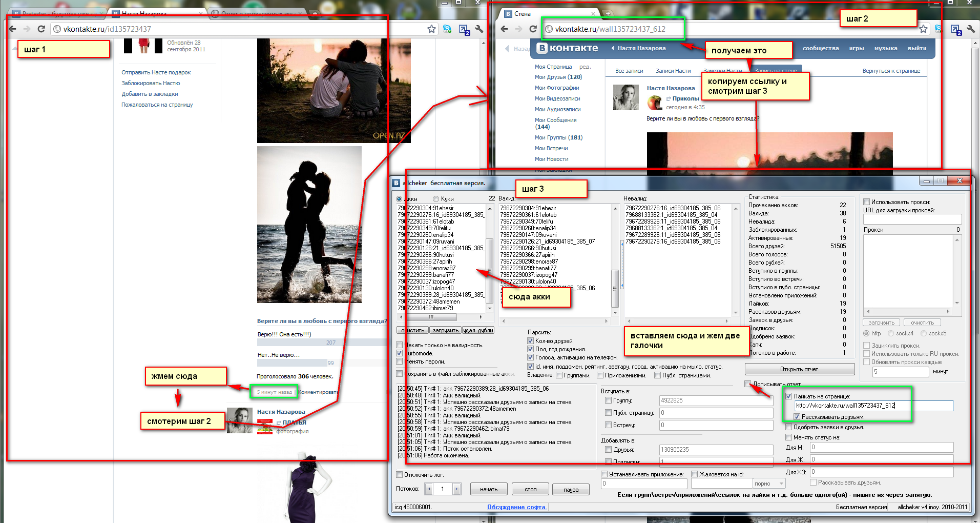Go back in the Стена browser window

(504, 29)
